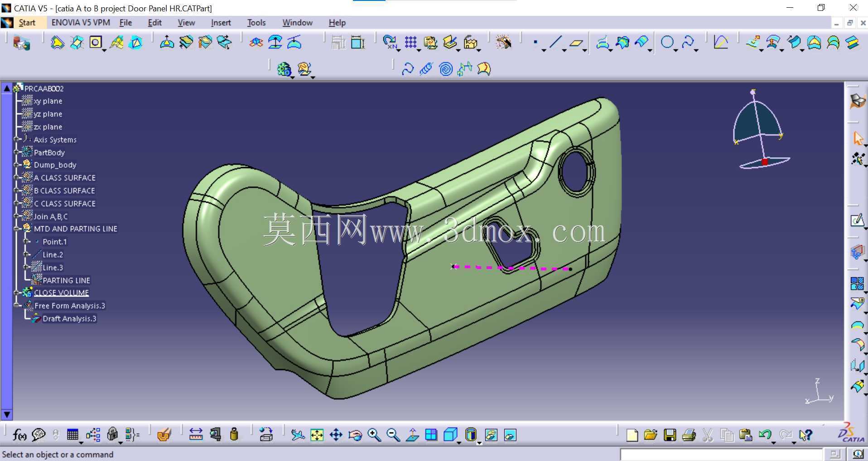Click the Fit All In icon

click(x=317, y=435)
